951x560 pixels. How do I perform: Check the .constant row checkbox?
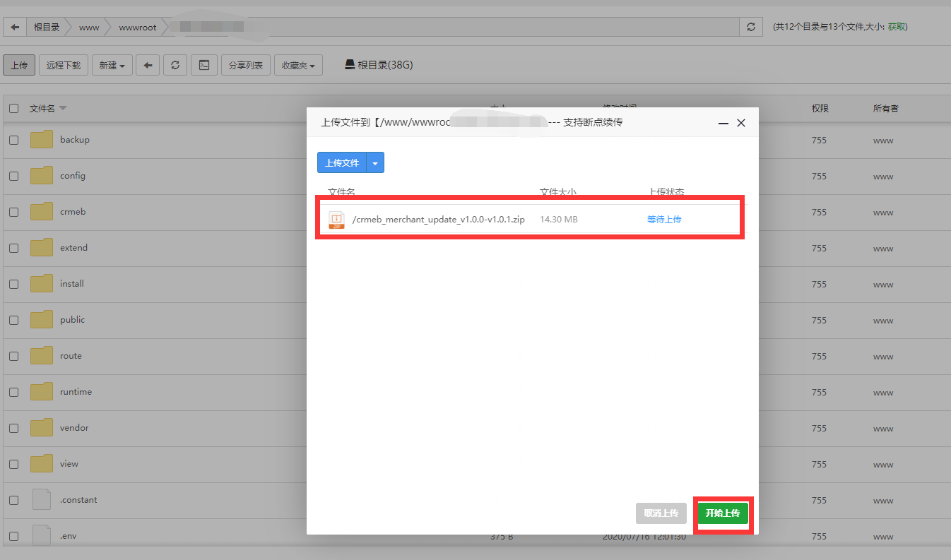[13, 500]
